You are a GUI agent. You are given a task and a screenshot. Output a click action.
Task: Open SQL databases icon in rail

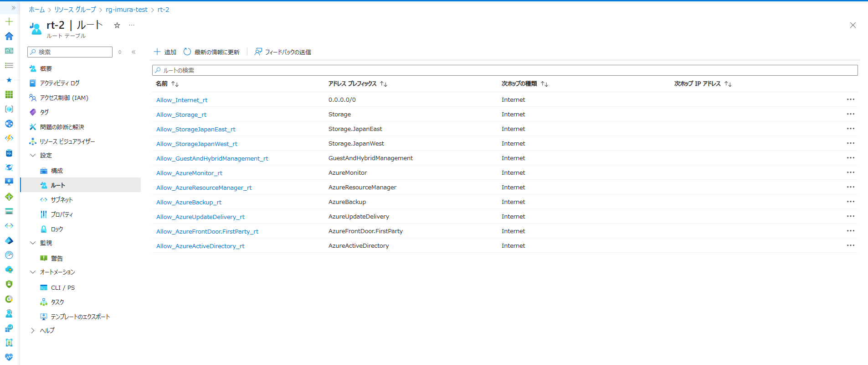(9, 153)
